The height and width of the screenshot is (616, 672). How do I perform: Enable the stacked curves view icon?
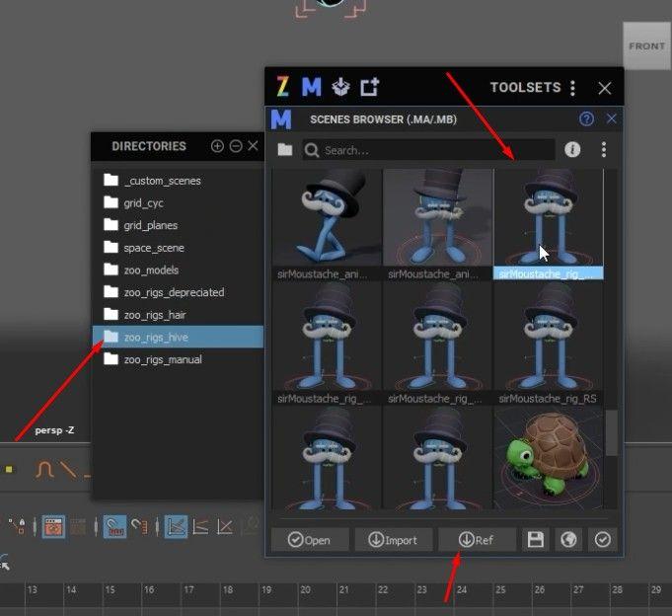click(200, 526)
